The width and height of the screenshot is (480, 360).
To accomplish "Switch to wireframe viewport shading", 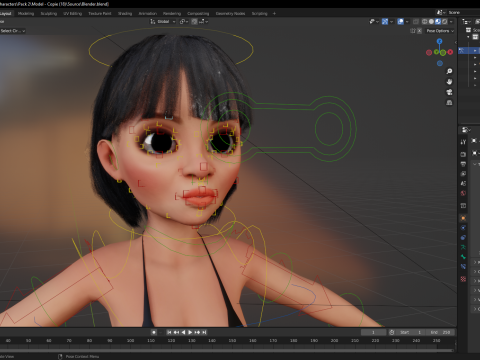I will point(425,21).
